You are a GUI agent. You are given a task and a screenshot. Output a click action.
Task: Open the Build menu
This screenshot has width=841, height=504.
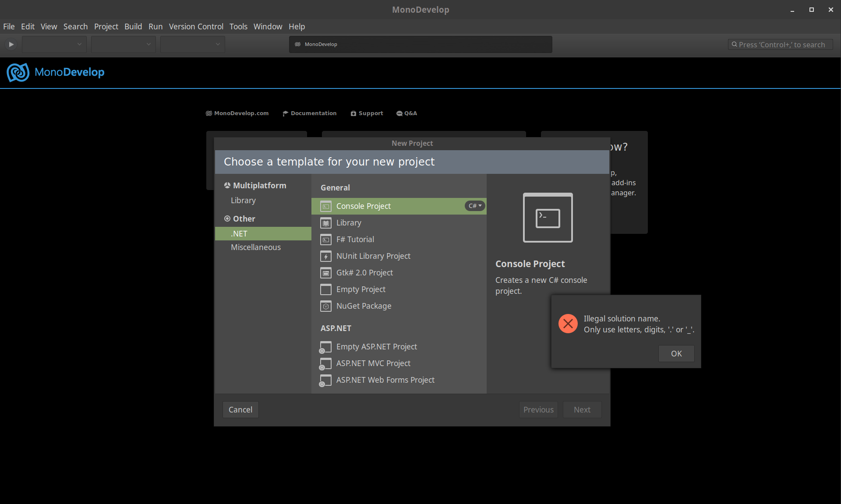coord(133,26)
